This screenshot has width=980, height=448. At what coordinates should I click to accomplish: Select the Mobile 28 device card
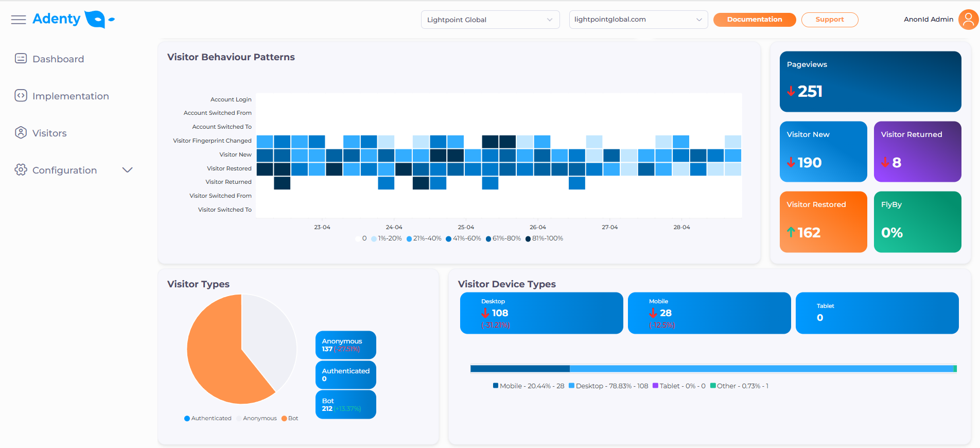(x=709, y=313)
